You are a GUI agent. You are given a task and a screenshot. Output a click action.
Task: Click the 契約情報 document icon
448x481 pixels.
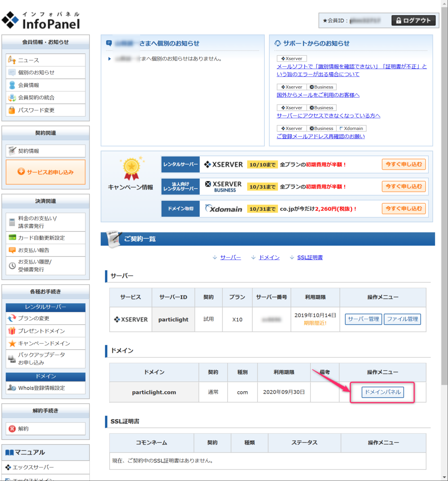click(12, 151)
